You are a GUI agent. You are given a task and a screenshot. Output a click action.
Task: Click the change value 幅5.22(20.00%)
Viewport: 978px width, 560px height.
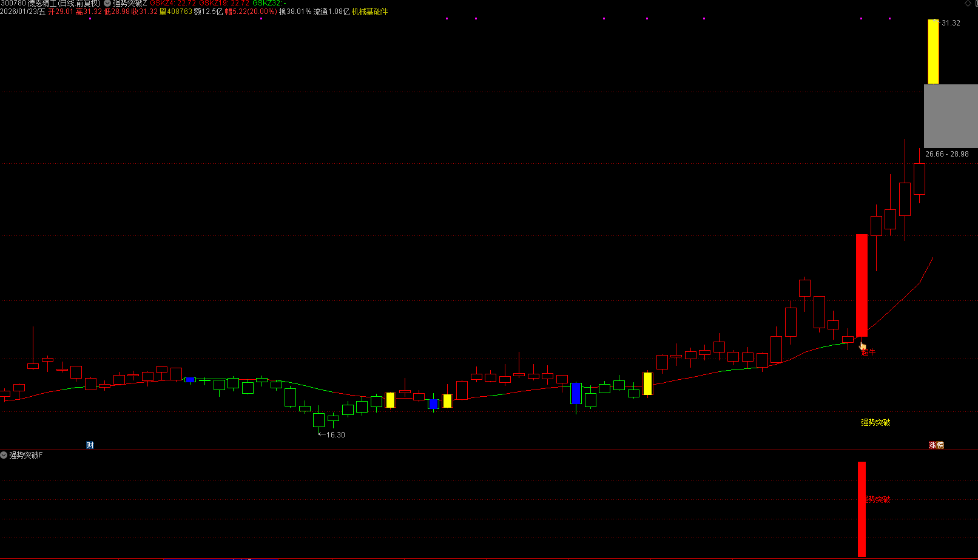pyautogui.click(x=251, y=12)
